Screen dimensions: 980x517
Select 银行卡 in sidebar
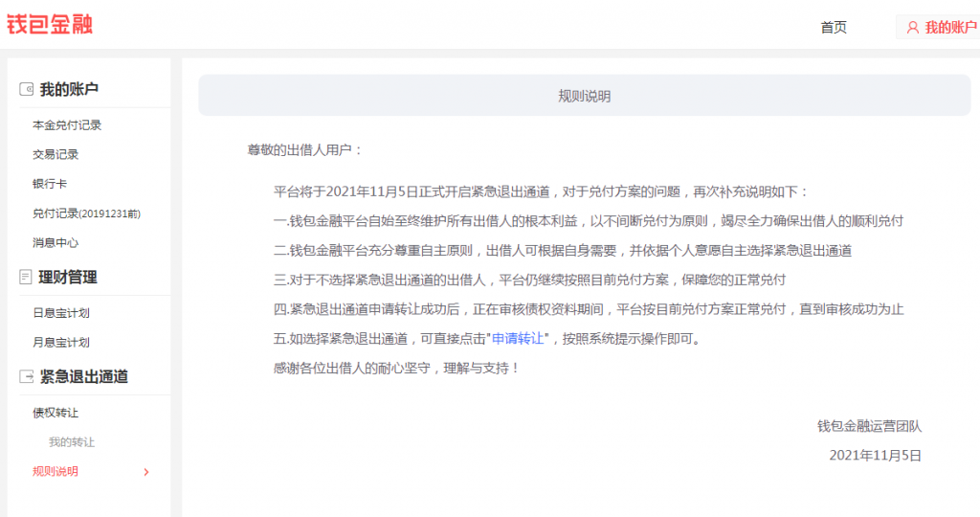tap(50, 184)
